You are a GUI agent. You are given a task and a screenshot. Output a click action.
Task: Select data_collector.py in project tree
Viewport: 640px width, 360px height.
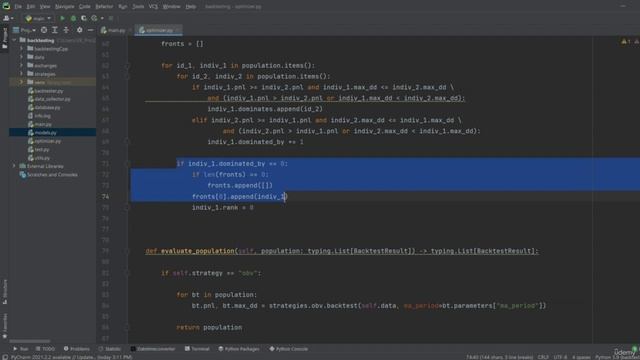52,99
